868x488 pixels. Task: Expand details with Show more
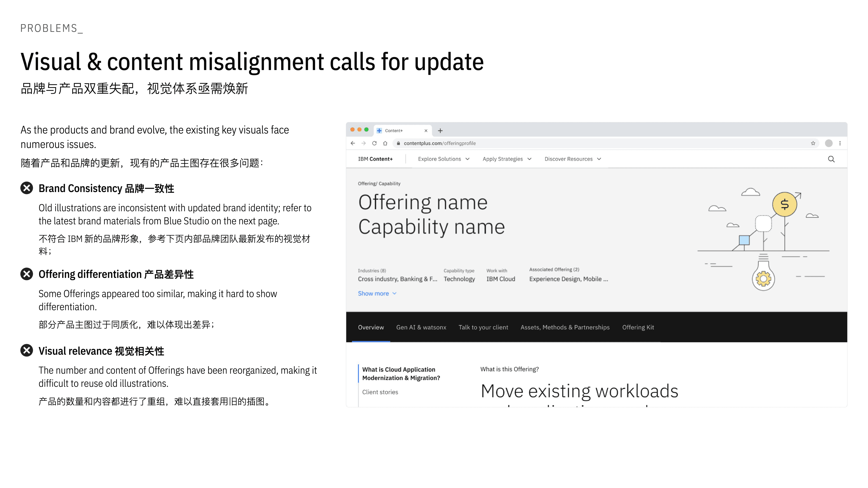[x=377, y=293]
